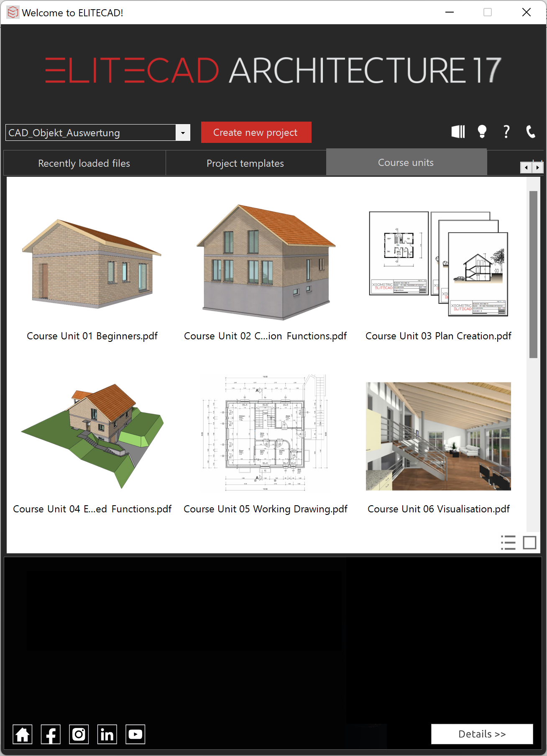
Task: Close the Welcome to ELITECAD window
Action: point(527,12)
